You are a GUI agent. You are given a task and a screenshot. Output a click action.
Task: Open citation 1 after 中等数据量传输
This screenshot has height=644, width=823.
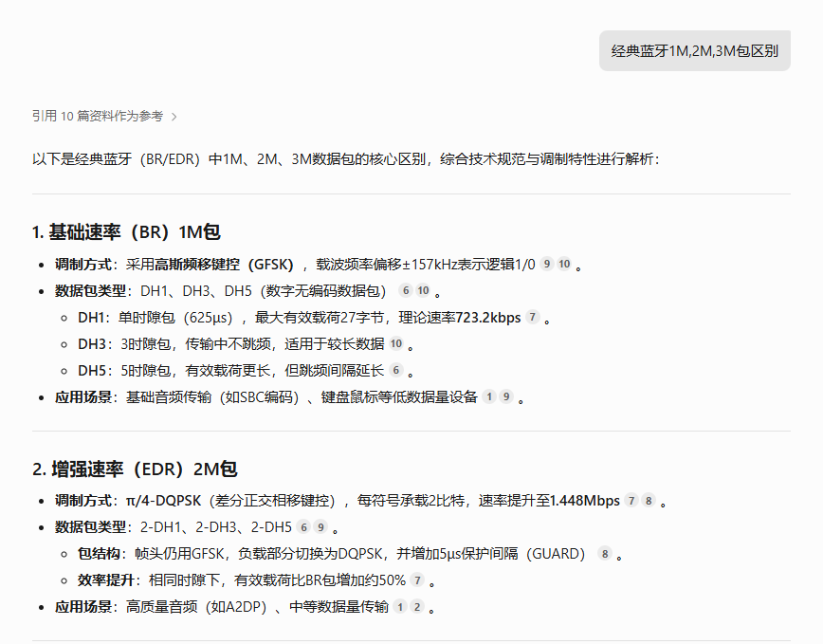(400, 607)
